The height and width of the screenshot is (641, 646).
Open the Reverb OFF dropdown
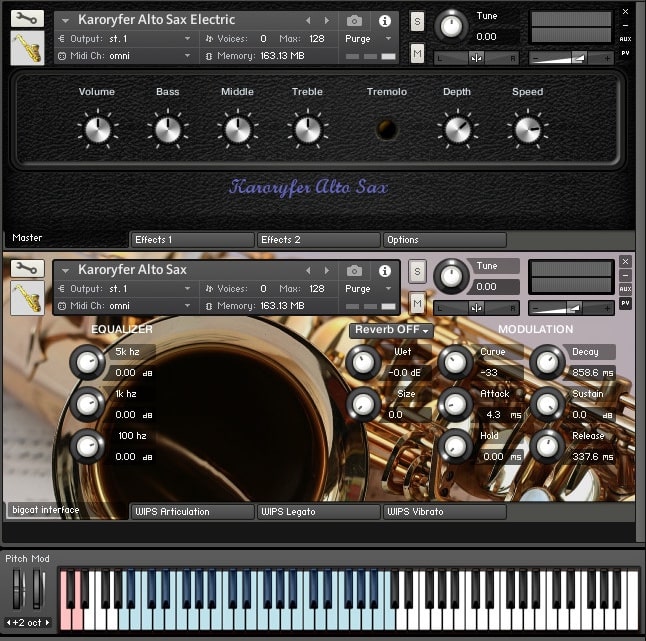click(391, 330)
